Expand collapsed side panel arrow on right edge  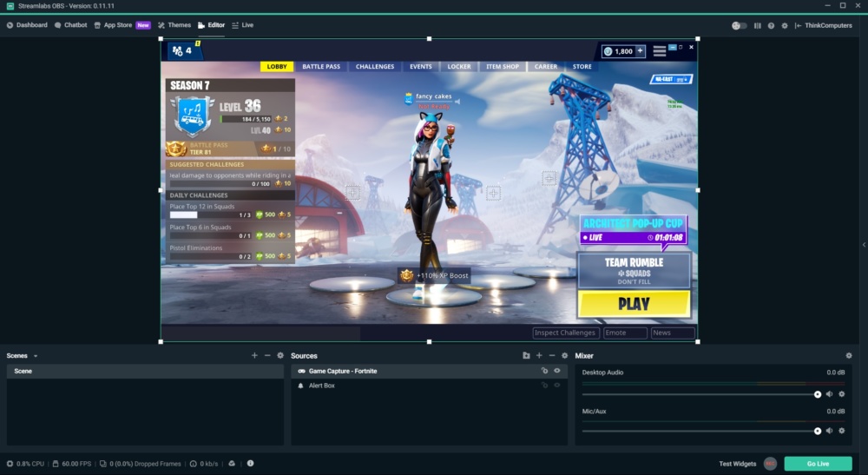[865, 245]
